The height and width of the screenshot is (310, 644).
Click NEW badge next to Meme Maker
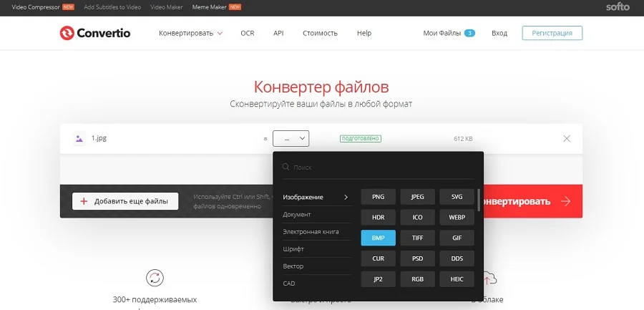[235, 7]
